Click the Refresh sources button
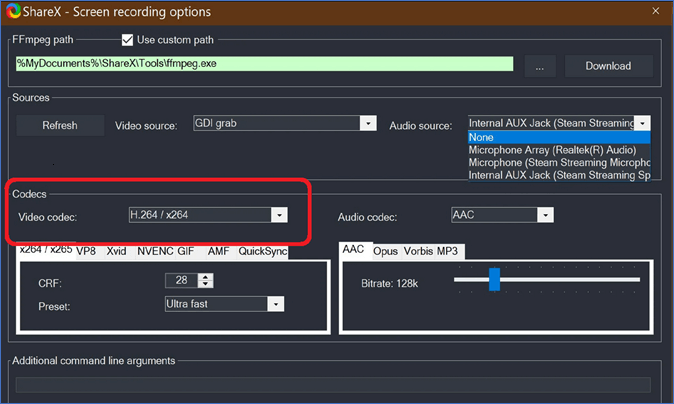Image resolution: width=674 pixels, height=404 pixels. [x=60, y=125]
